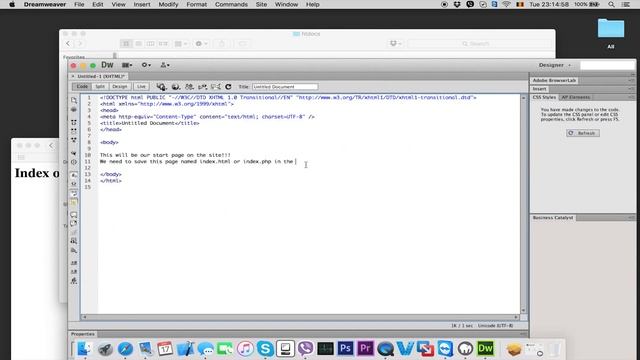Click the Balance Braces icon
The height and width of the screenshot is (360, 640).
(x=74, y=162)
